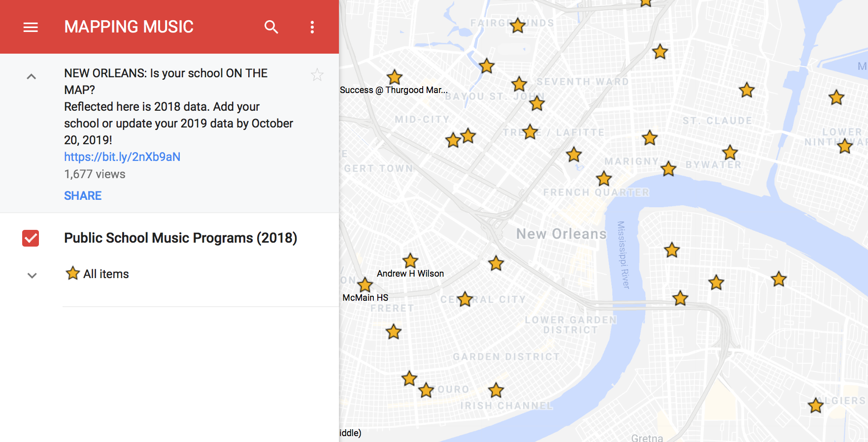Click the GARDEN DISTRICT neighborhood label
The height and width of the screenshot is (442, 868).
(506, 357)
